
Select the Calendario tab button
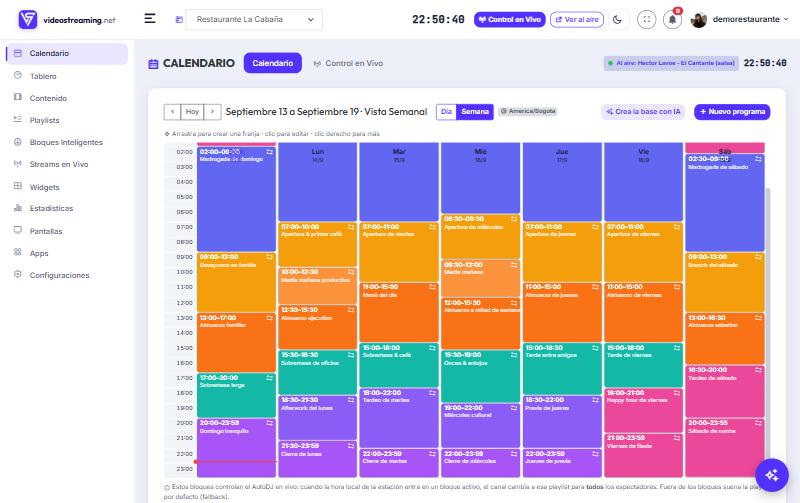(272, 63)
